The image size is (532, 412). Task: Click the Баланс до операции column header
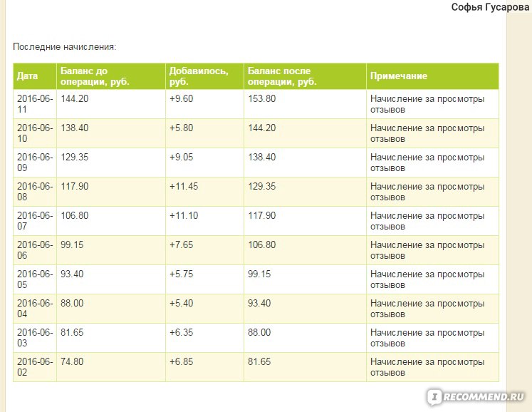click(111, 76)
